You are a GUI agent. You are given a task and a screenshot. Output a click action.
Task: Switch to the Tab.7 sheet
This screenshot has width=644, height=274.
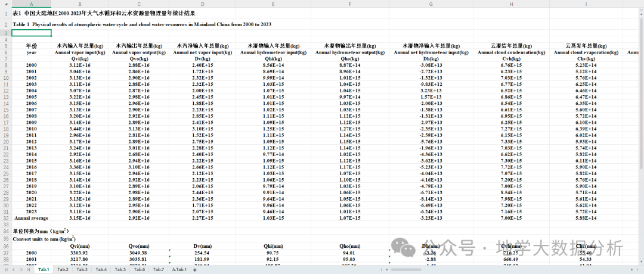tap(159, 269)
